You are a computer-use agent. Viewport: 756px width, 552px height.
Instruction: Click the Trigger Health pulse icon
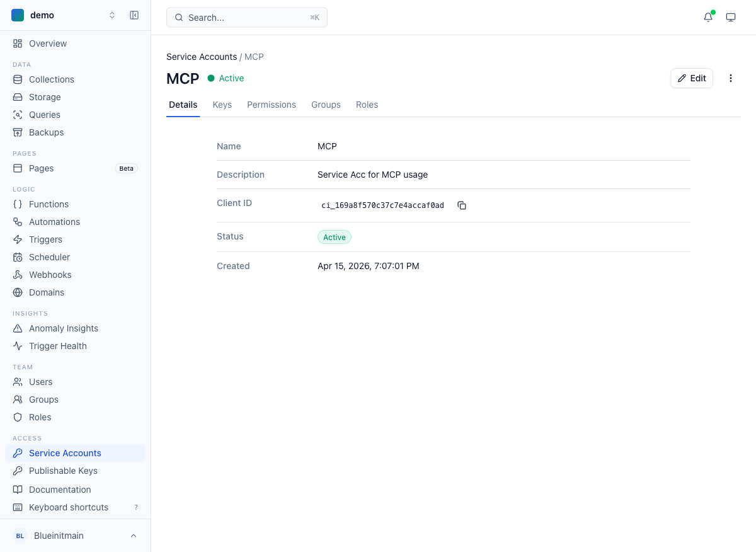[x=18, y=346]
